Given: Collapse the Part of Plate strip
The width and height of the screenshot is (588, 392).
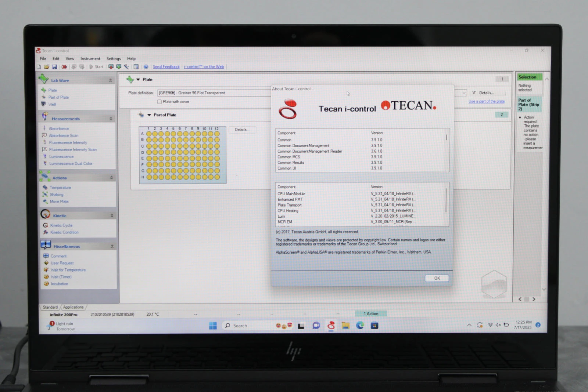Looking at the screenshot, I should pyautogui.click(x=149, y=115).
